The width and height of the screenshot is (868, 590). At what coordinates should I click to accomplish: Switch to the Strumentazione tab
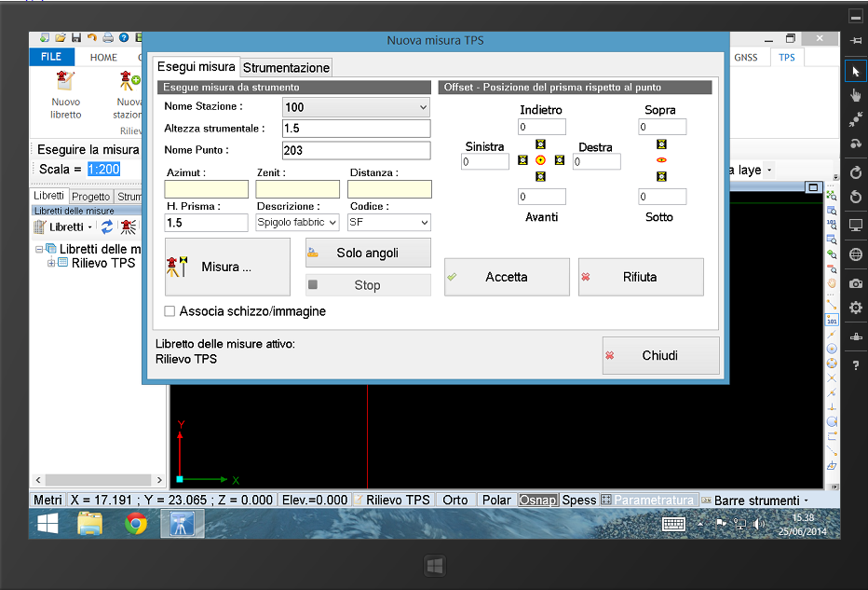[286, 68]
